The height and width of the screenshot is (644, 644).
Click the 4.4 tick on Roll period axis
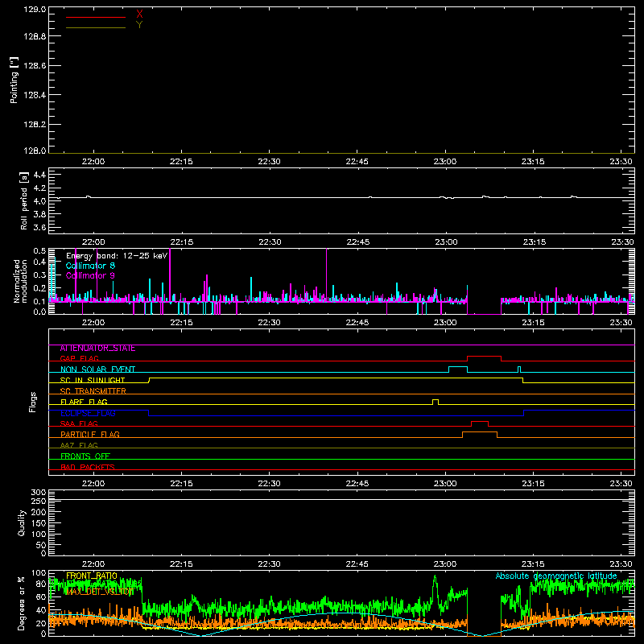coord(39,175)
